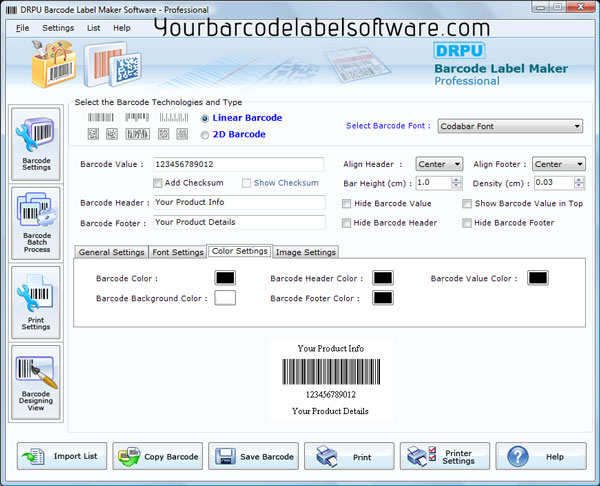Click the Help button at the bottom
Viewport: 600px width, 486px height.
pos(541,456)
